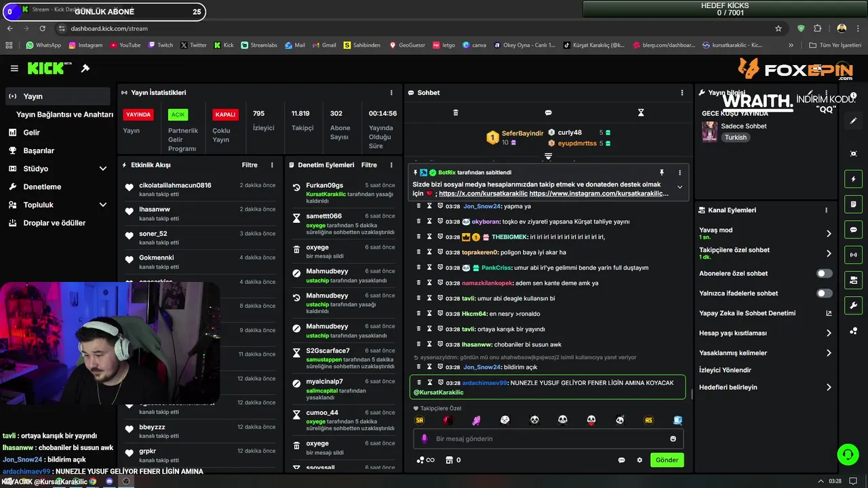
Task: Expand the BotRix pinned message chevron
Action: [679, 187]
